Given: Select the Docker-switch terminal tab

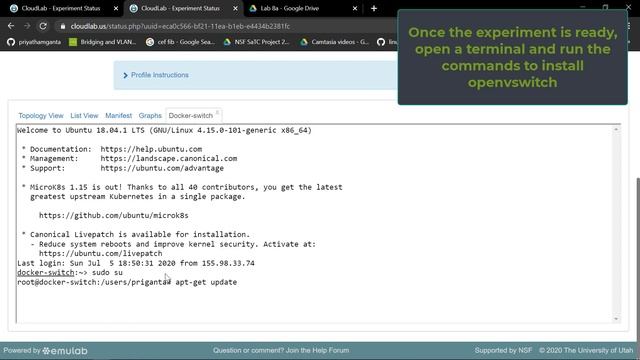Looking at the screenshot, I should (191, 116).
